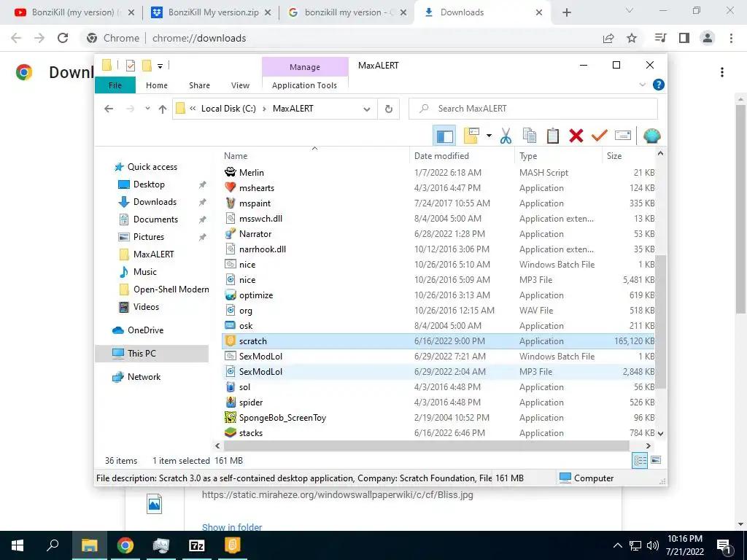
Task: Open the view options dropdown arrow
Action: point(489,136)
